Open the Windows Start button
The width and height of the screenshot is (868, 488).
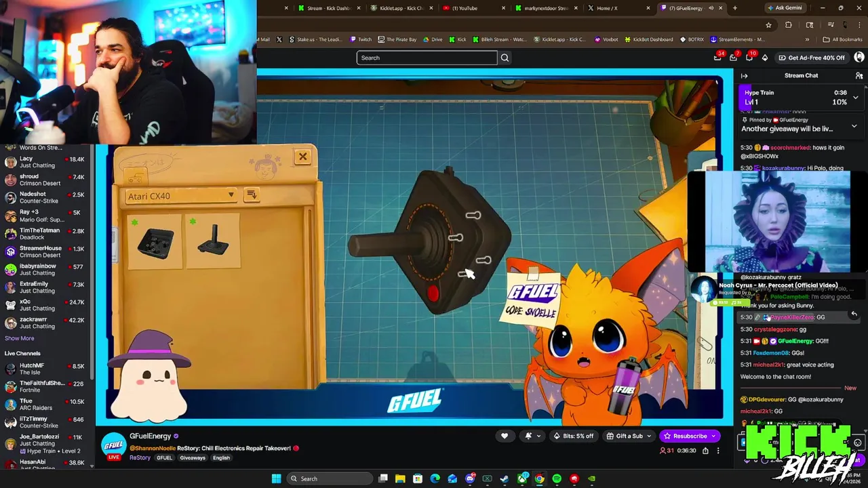276,479
